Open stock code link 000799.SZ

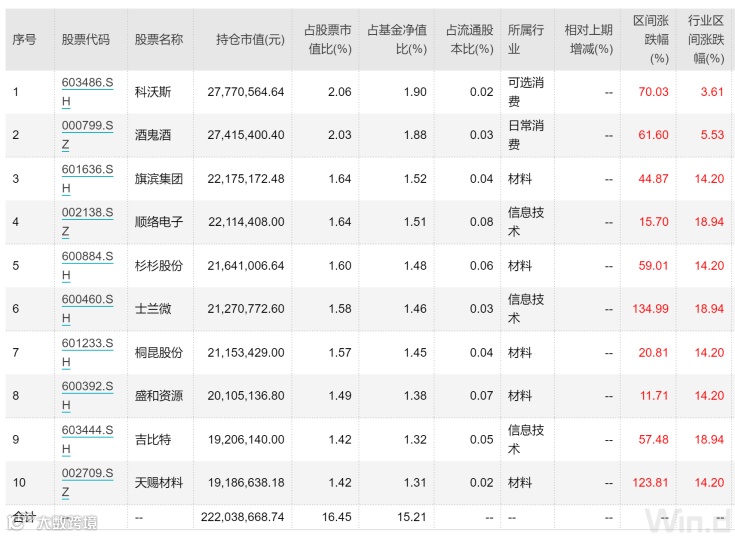pos(87,135)
